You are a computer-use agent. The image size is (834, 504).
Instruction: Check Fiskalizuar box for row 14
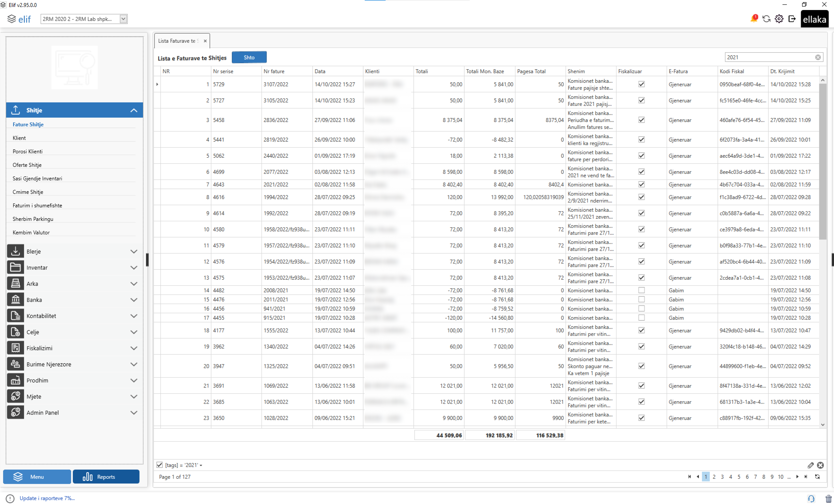[641, 290]
